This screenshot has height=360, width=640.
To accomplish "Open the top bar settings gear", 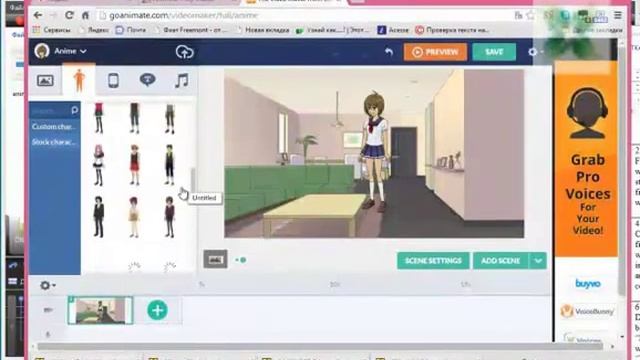I will 533,52.
